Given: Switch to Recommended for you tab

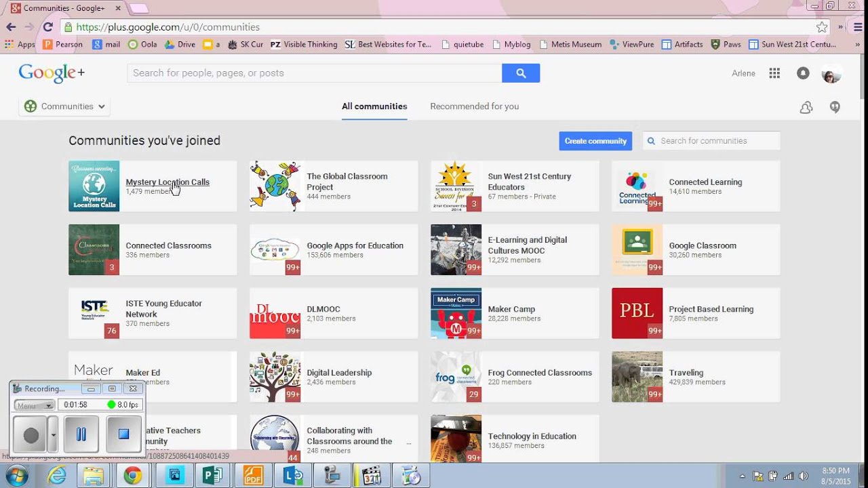Looking at the screenshot, I should (475, 106).
